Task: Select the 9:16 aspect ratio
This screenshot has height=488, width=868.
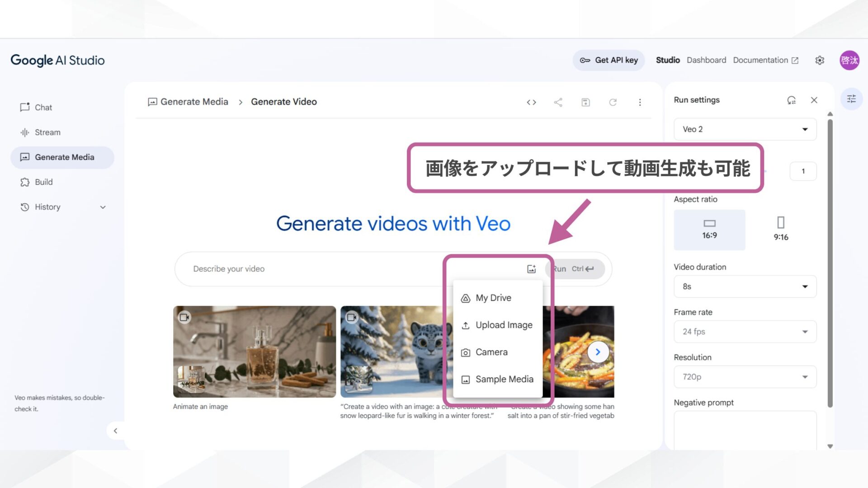Action: click(x=781, y=230)
